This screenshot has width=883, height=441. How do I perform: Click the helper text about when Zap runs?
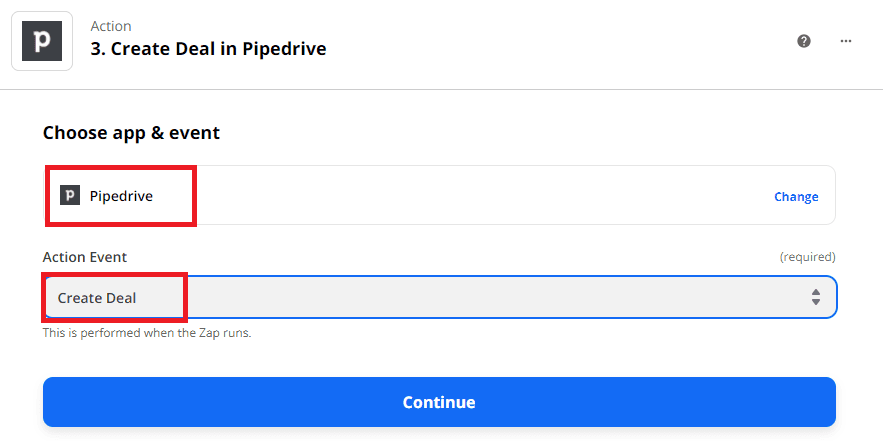coord(146,333)
